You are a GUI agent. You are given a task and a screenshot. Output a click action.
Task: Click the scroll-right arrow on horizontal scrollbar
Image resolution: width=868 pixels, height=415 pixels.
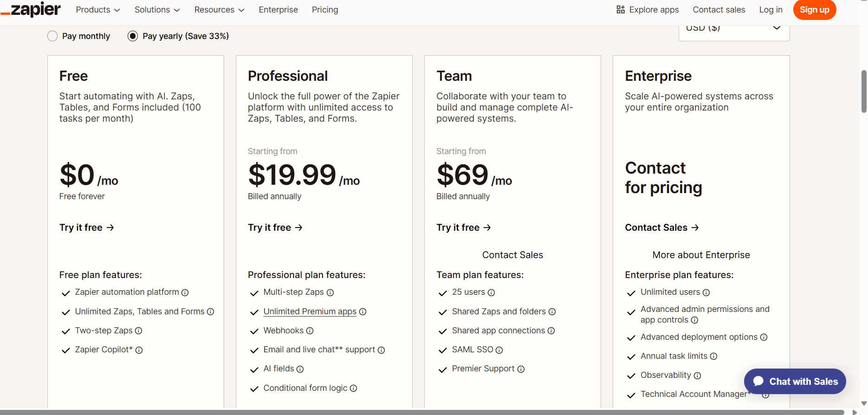855,412
